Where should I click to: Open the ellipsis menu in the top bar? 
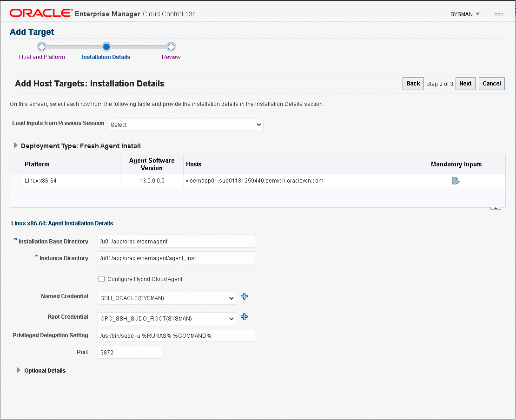(499, 13)
